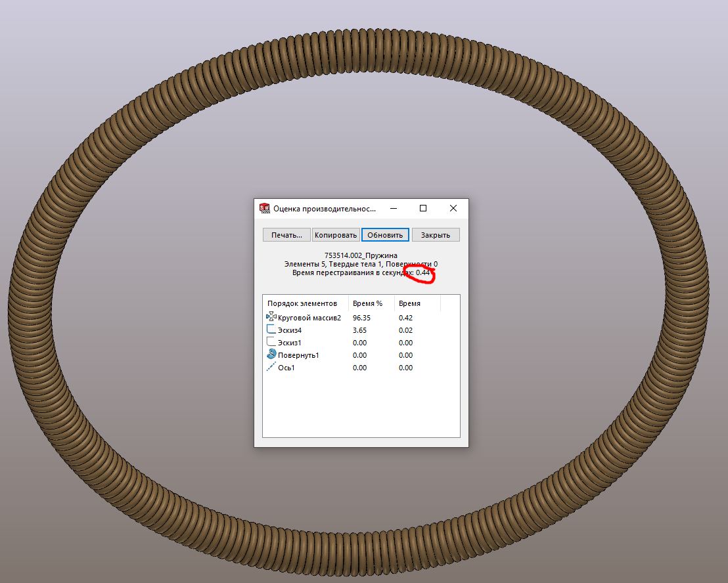
Task: Click the circled 0.44 rebuild time value
Action: [422, 272]
